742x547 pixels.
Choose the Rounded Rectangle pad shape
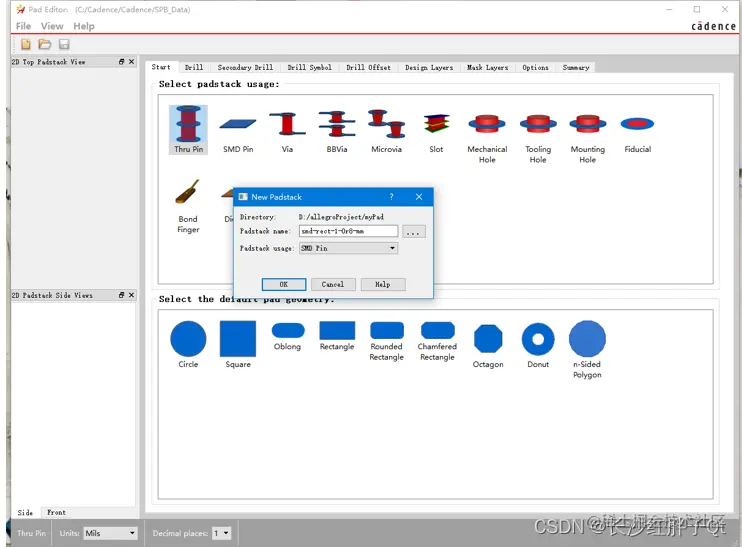tap(387, 341)
